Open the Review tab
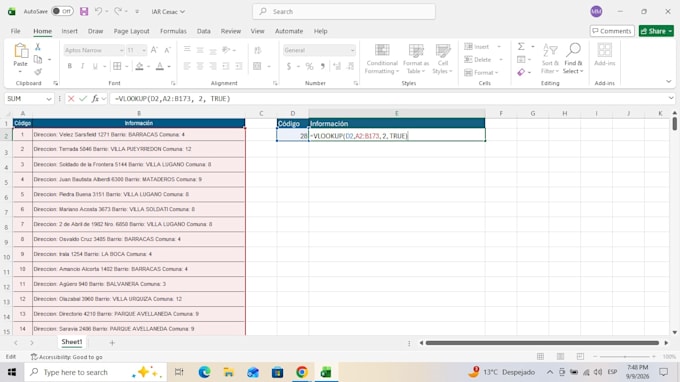This screenshot has height=382, width=680. point(231,31)
